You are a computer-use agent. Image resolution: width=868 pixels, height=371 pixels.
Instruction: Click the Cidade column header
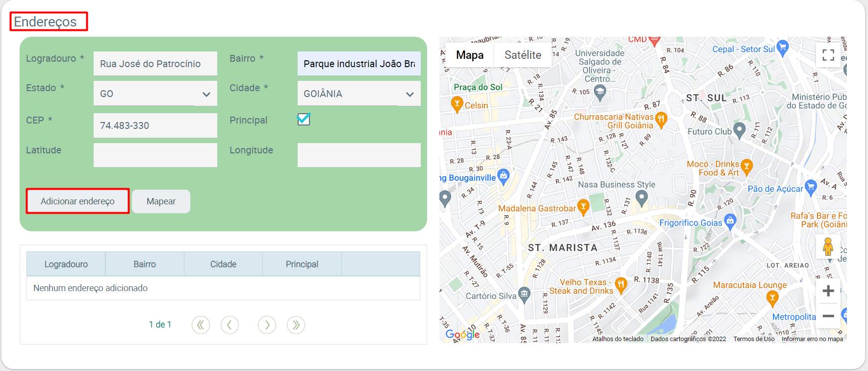(224, 264)
